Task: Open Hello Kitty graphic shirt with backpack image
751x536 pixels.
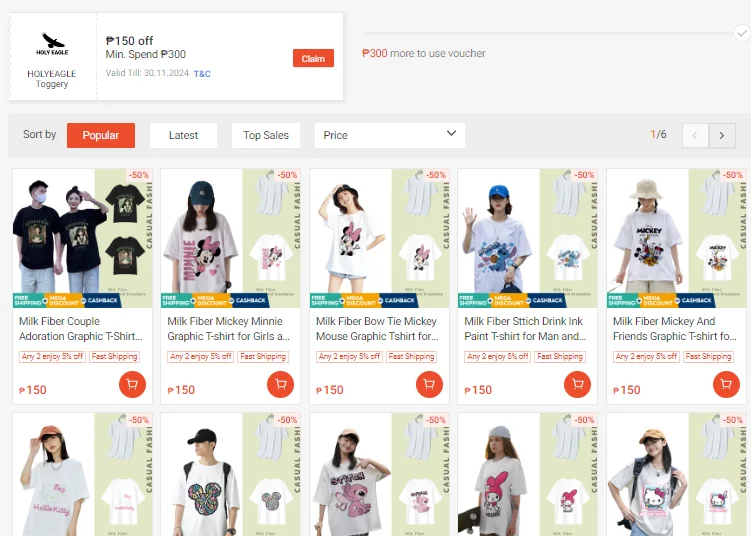Action: [676, 474]
